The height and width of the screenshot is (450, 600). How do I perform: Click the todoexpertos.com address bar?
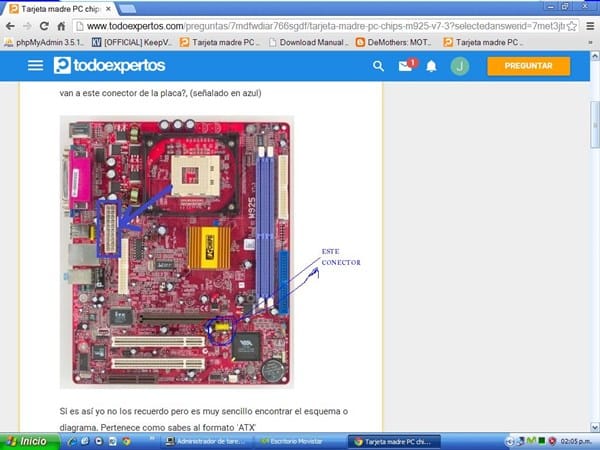click(x=325, y=26)
